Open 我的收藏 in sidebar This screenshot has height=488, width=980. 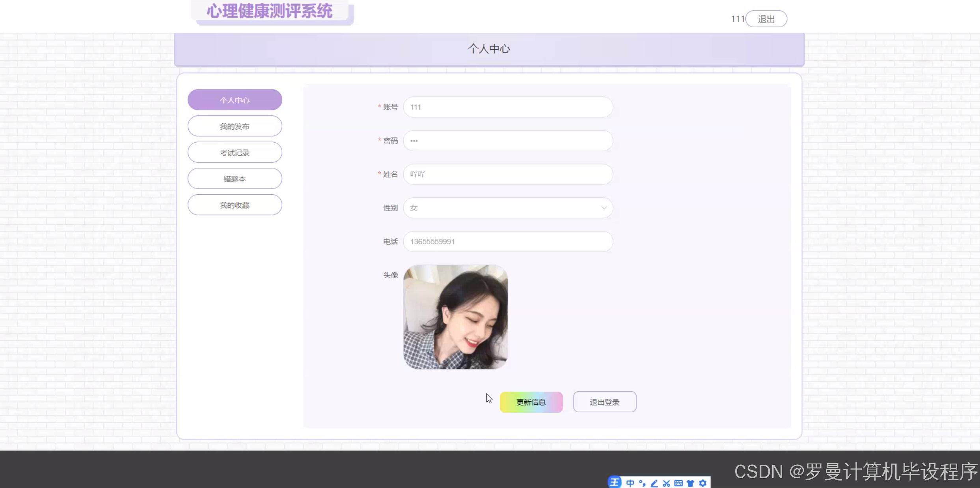(x=235, y=205)
